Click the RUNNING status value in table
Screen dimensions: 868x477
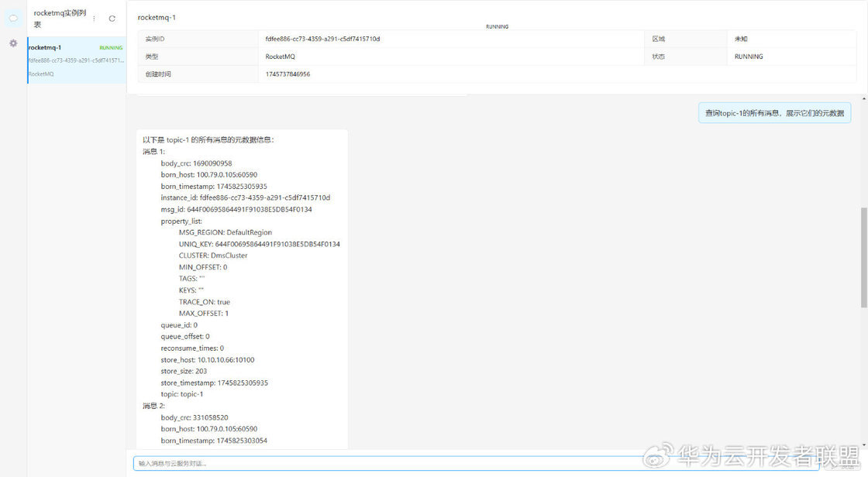tap(749, 57)
